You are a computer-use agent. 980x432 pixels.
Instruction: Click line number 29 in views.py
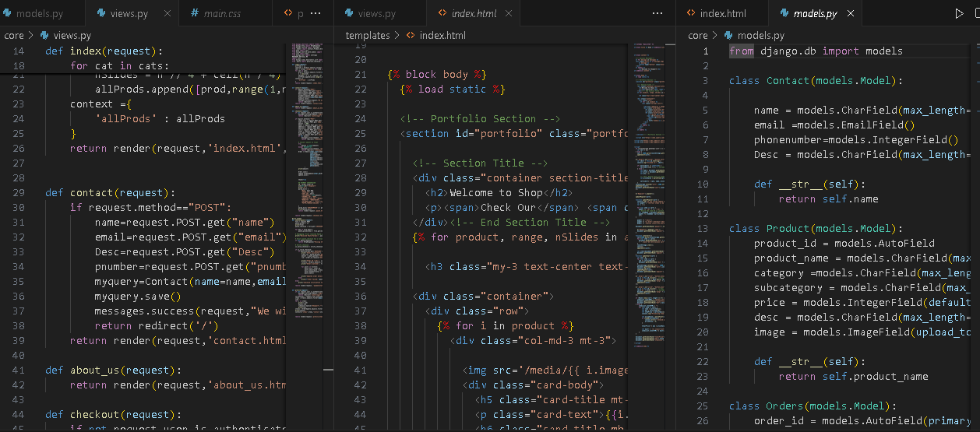tap(19, 192)
